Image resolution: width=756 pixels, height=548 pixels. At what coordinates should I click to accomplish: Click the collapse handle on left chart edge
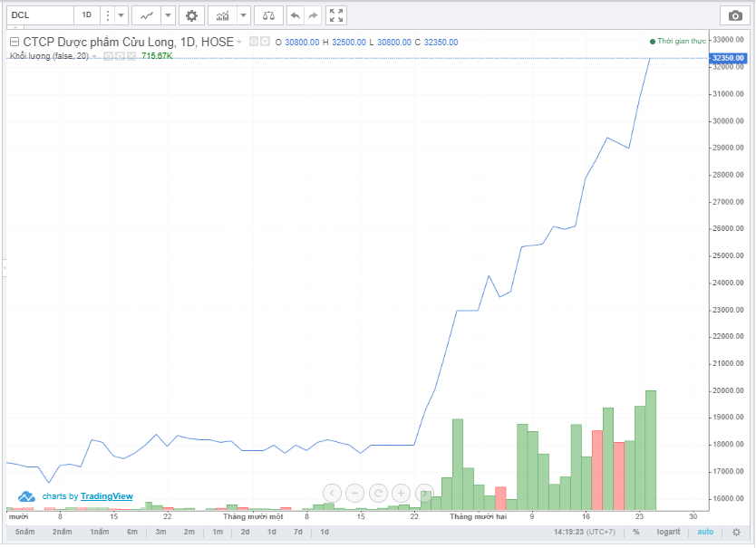click(x=5, y=267)
